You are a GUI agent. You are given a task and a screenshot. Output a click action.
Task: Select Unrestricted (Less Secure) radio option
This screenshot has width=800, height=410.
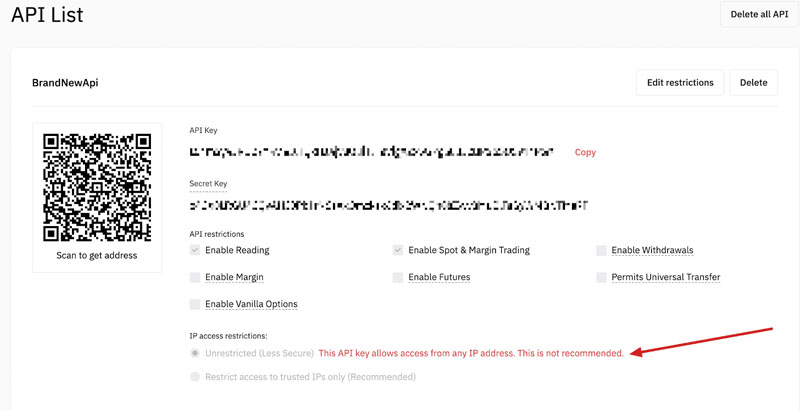194,353
